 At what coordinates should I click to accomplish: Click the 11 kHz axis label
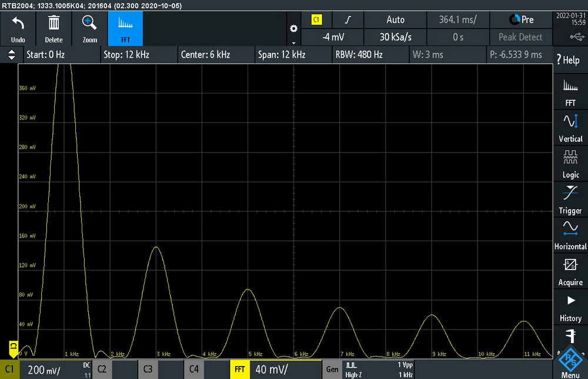point(532,354)
